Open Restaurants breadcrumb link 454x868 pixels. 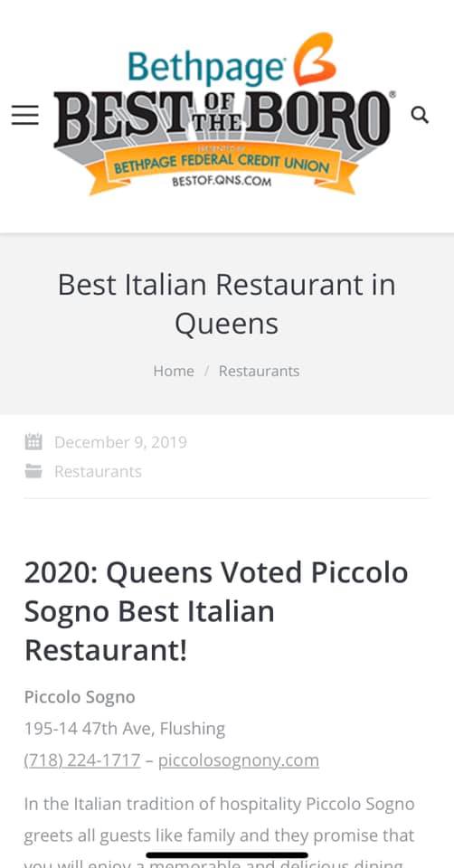[260, 371]
